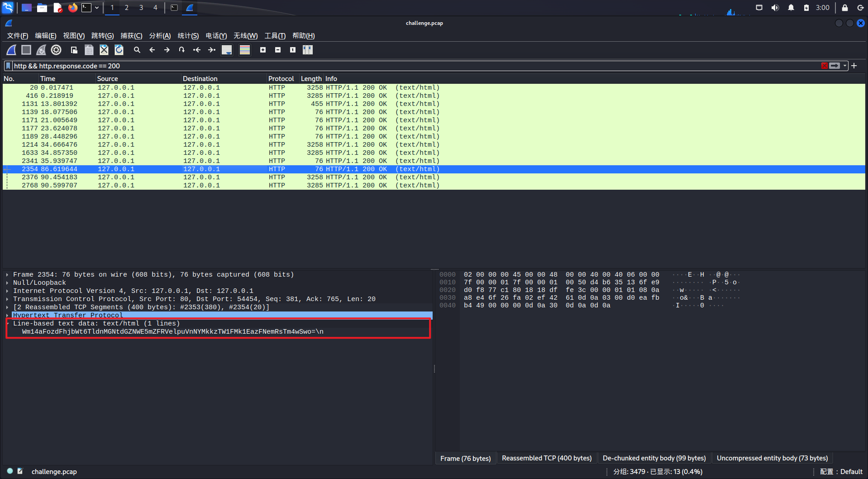Toggle auto-scroll during live capture

point(227,50)
